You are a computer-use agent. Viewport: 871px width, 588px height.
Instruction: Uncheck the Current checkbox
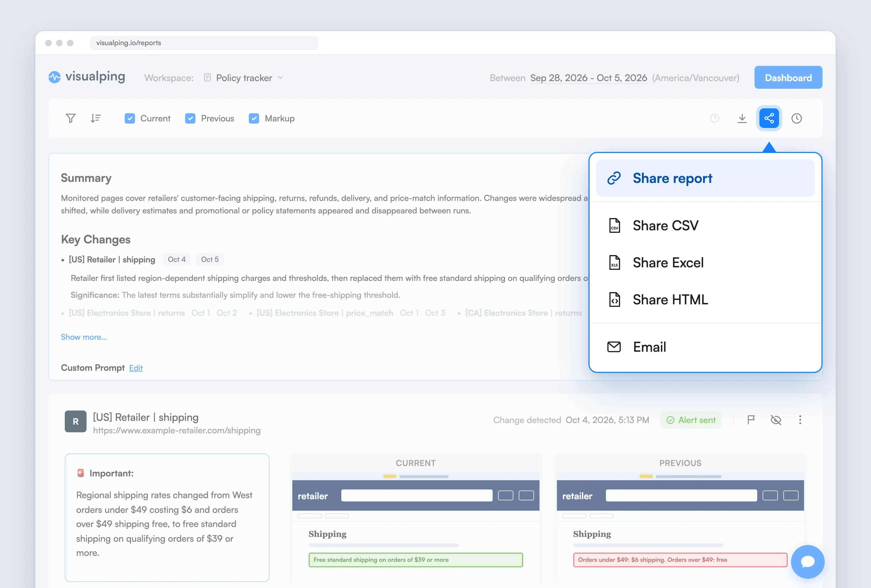click(x=130, y=118)
